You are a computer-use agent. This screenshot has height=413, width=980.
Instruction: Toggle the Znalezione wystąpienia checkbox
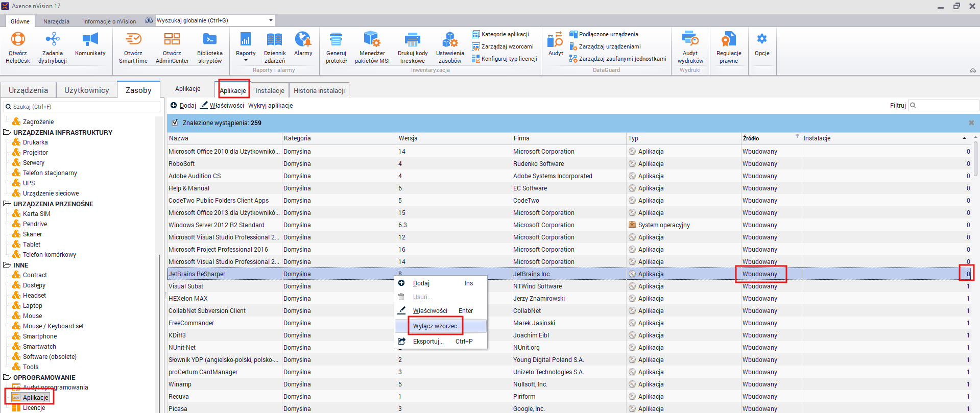coord(175,123)
